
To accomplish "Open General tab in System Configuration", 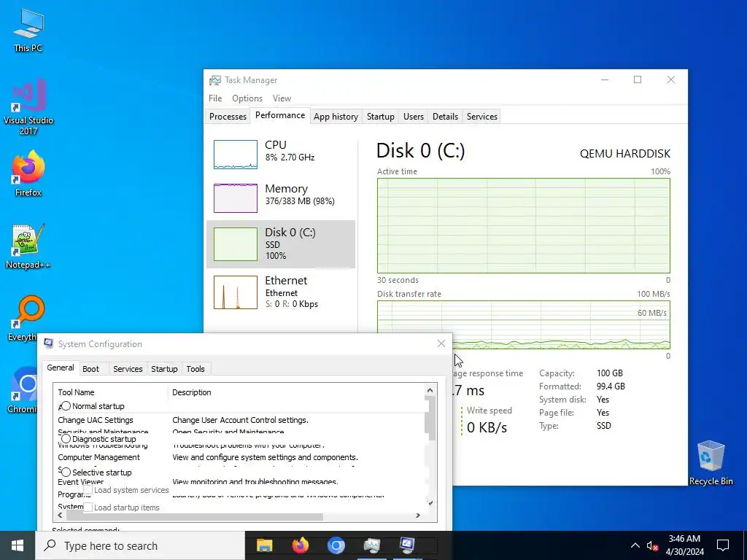I will coord(61,367).
